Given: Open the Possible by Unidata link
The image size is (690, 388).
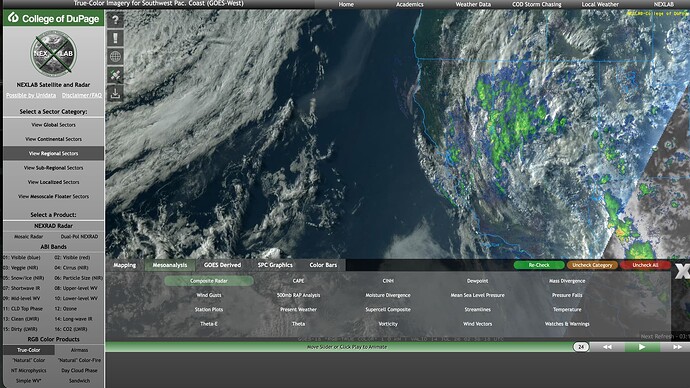Looking at the screenshot, I should tap(31, 95).
